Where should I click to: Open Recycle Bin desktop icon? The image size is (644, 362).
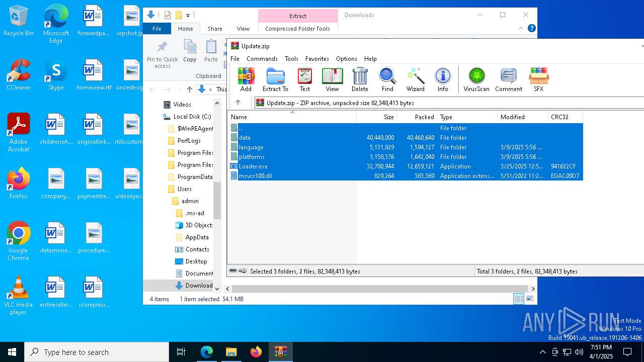tap(19, 21)
